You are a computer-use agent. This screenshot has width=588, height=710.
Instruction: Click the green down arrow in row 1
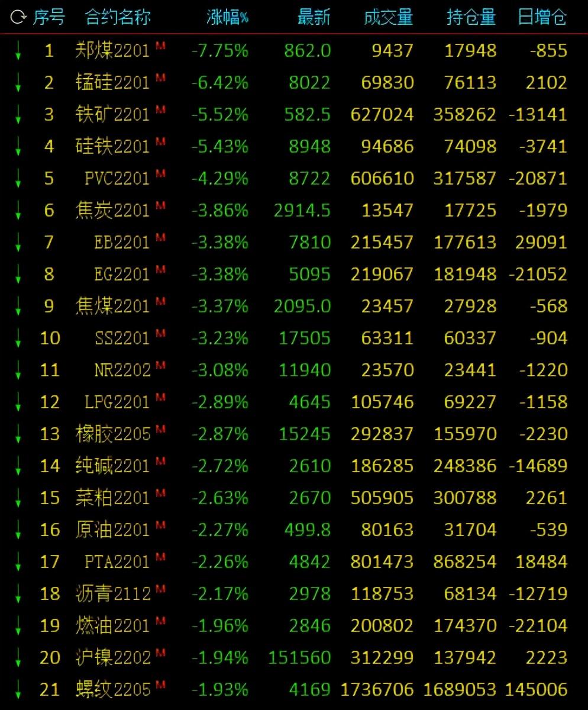coord(18,51)
